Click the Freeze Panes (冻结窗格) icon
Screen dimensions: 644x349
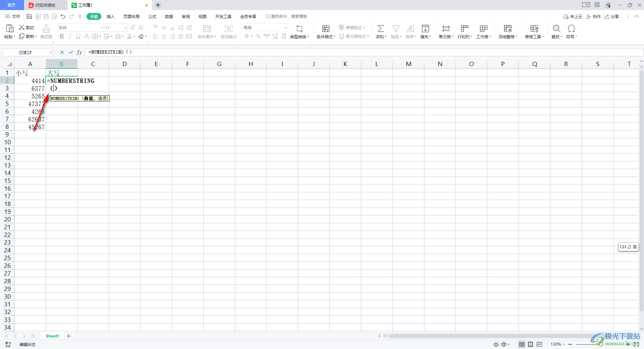point(508,29)
